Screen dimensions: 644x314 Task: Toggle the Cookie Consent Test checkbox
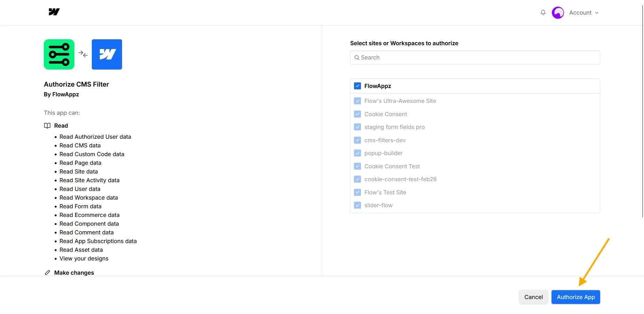point(357,166)
